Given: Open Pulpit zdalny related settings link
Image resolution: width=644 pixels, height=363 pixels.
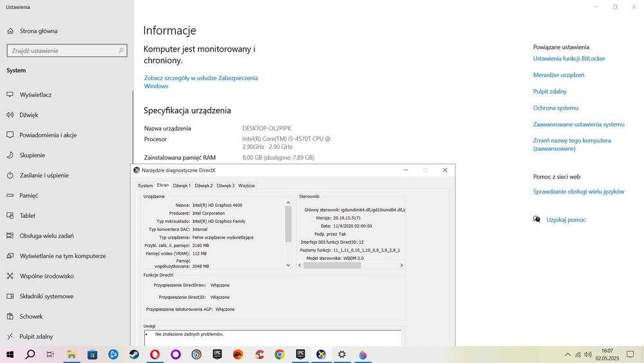Looking at the screenshot, I should click(x=549, y=92).
